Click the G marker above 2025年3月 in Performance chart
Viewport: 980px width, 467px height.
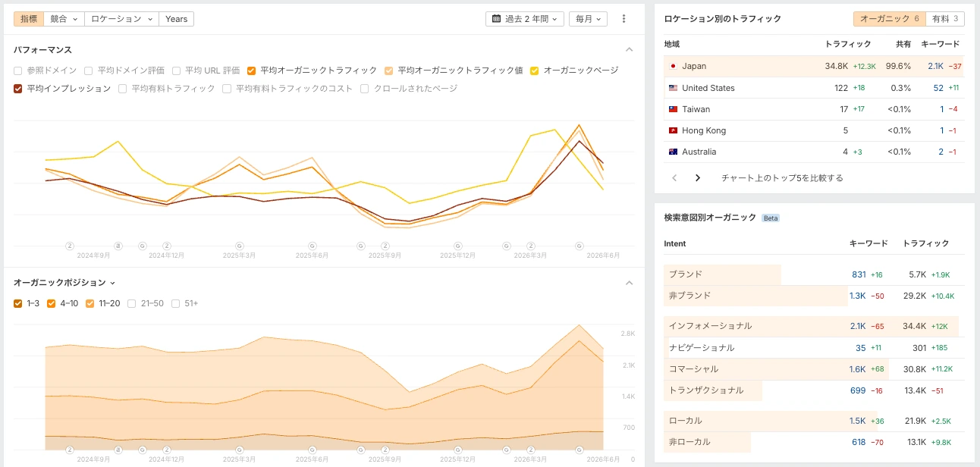[240, 246]
